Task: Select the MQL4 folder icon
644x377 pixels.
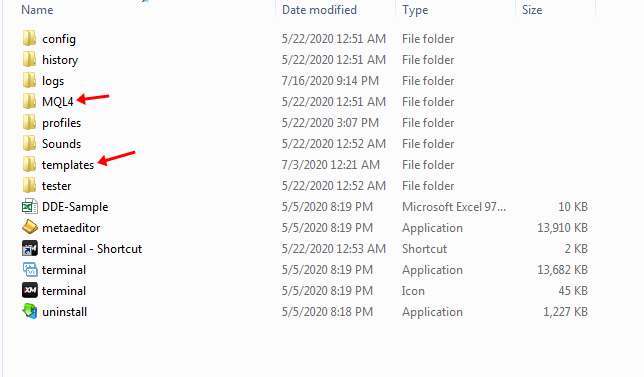Action: 29,101
